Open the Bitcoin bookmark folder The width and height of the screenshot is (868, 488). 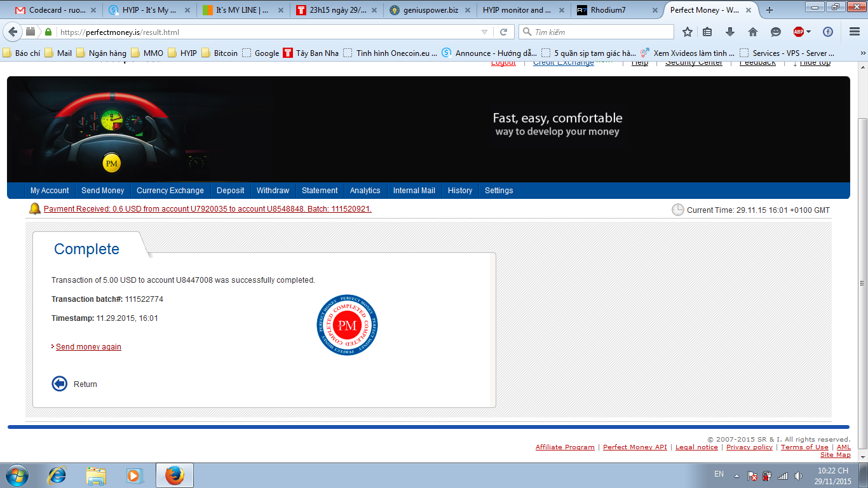219,53
